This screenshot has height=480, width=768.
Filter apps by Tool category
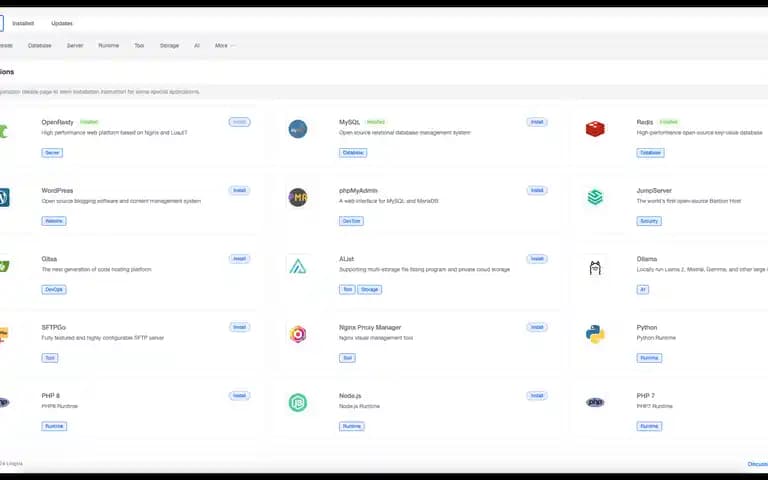coord(139,46)
